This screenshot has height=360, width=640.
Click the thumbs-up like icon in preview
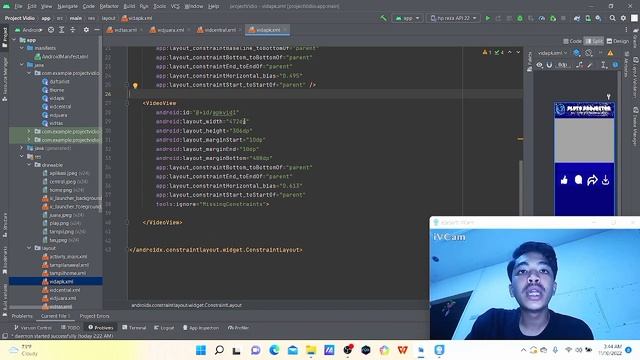[x=564, y=180]
